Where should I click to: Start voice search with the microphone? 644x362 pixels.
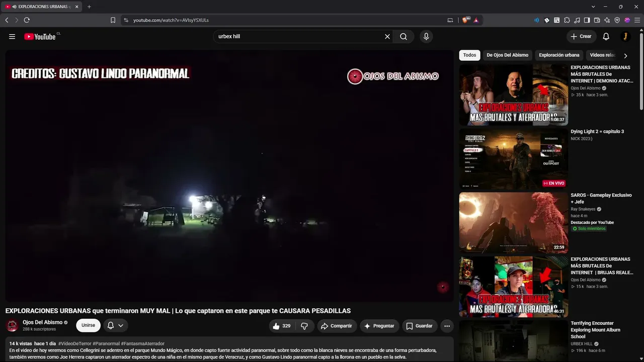(x=426, y=37)
